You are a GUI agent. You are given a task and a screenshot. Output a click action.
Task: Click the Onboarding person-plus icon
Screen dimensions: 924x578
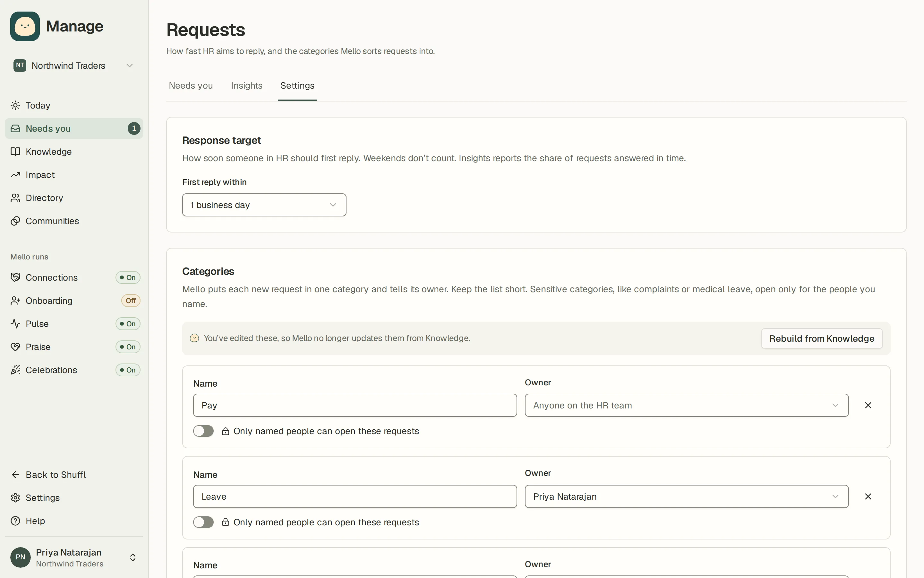[x=15, y=301]
